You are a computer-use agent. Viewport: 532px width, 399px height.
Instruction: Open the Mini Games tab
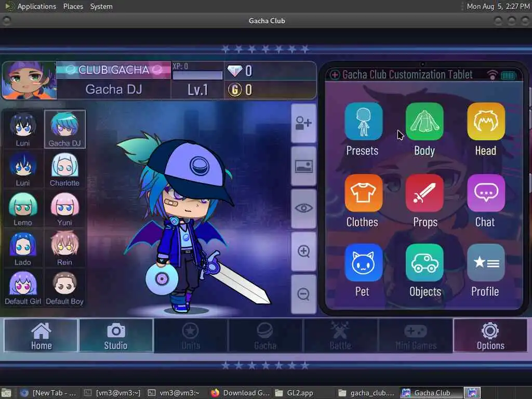click(416, 335)
